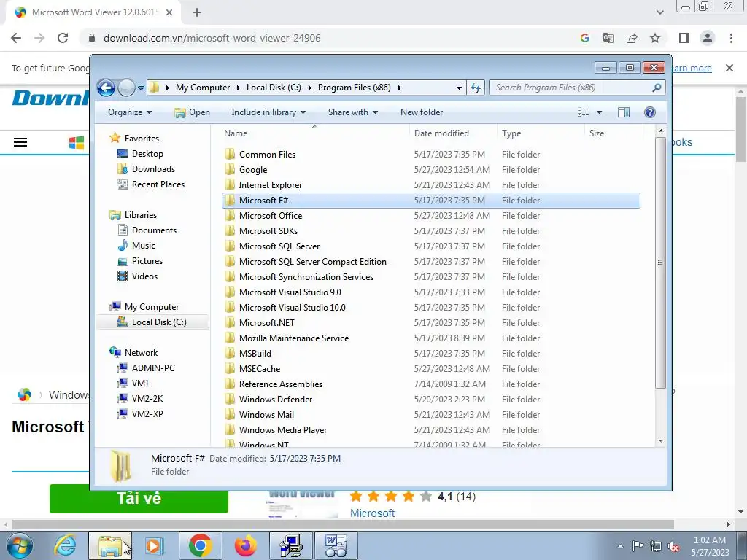Open the Microsoft publisher link
Screen dimensions: 747x560
[x=372, y=513]
